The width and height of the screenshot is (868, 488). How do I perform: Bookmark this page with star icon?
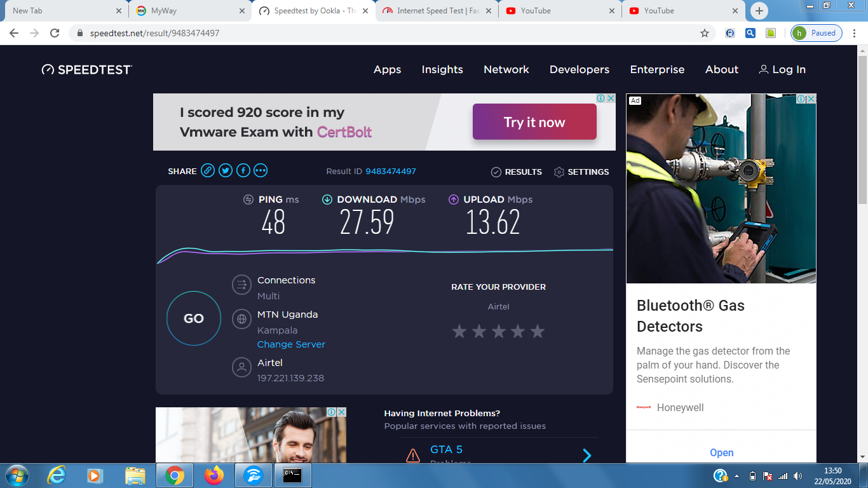(705, 33)
